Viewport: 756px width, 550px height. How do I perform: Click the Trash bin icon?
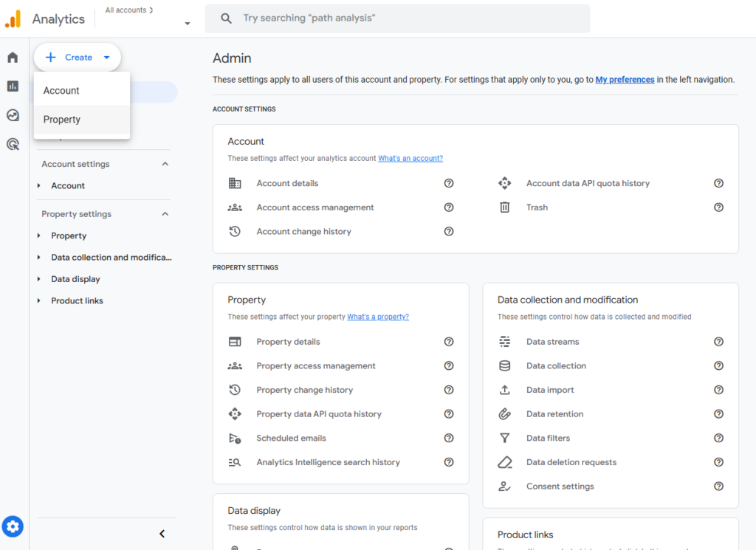click(505, 207)
